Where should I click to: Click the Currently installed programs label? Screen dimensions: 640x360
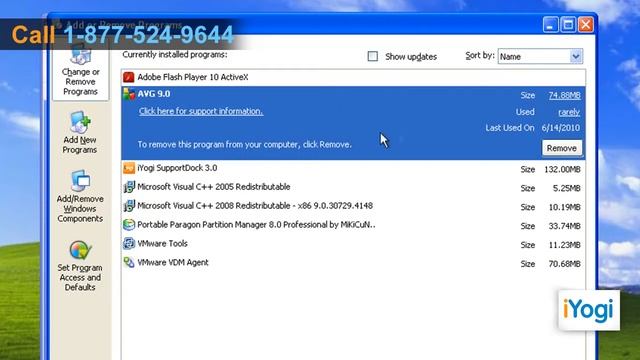pos(175,54)
